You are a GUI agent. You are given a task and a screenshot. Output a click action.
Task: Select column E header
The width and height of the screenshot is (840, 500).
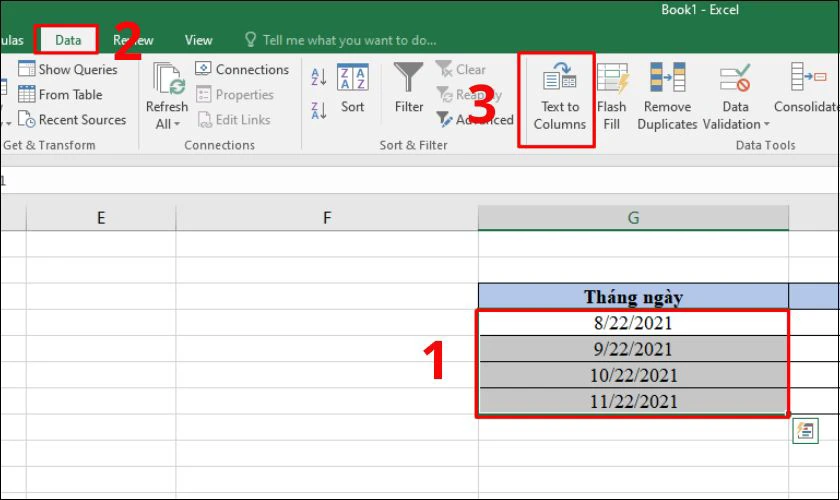[x=101, y=218]
